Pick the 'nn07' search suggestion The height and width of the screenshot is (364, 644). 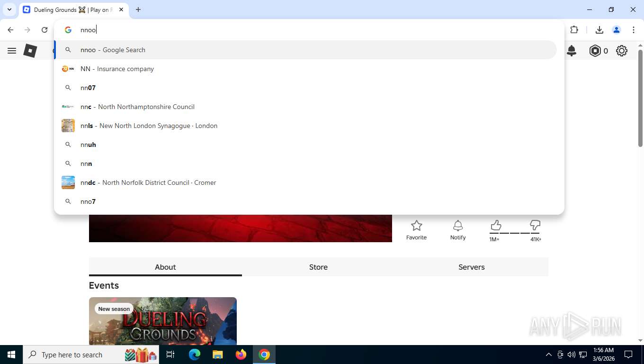(305, 88)
